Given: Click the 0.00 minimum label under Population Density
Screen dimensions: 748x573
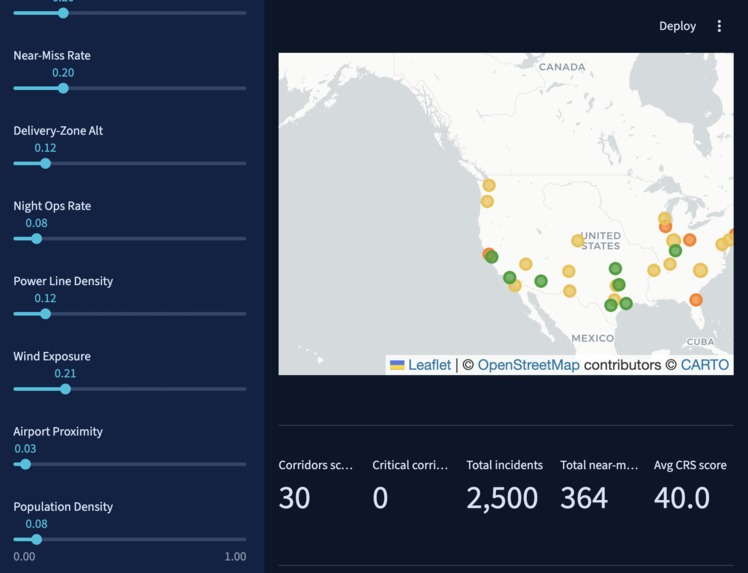Looking at the screenshot, I should [24, 557].
